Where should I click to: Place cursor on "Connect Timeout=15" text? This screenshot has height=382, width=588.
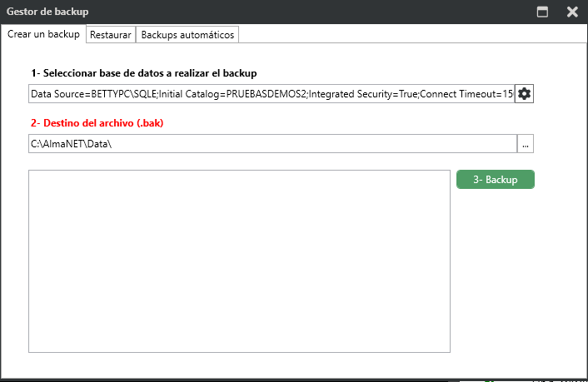point(466,94)
